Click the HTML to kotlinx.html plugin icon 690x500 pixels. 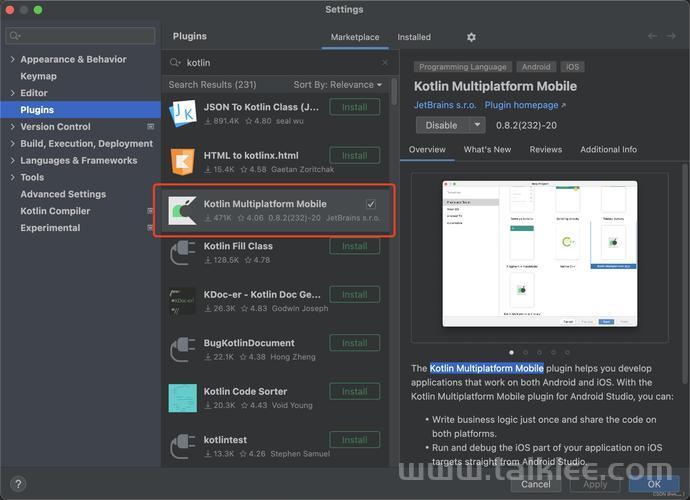tap(183, 162)
